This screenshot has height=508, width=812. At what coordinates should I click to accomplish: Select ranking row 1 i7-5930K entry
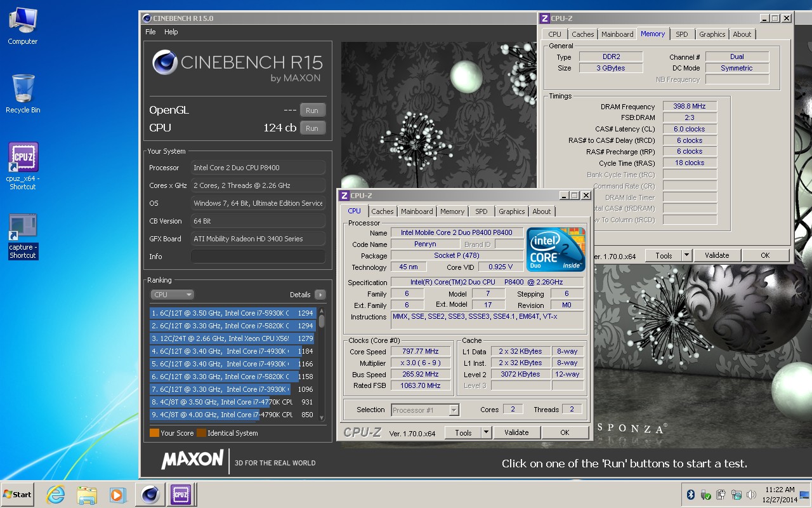pyautogui.click(x=232, y=313)
